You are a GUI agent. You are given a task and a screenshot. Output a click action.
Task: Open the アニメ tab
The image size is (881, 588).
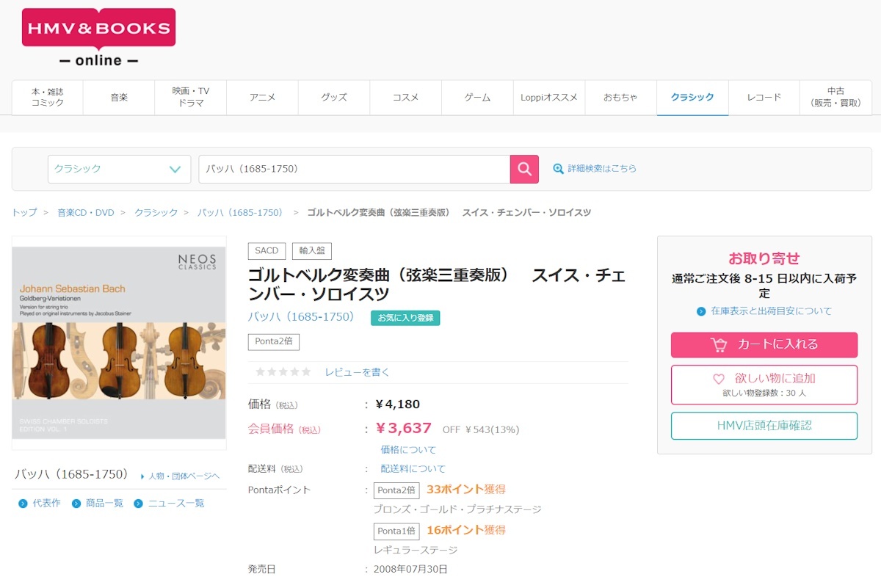point(263,98)
